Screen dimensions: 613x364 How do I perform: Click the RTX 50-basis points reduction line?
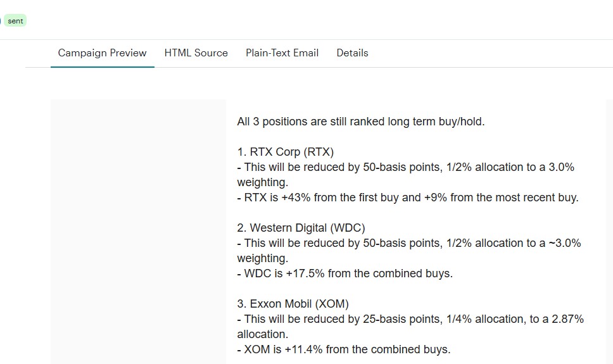click(x=405, y=167)
